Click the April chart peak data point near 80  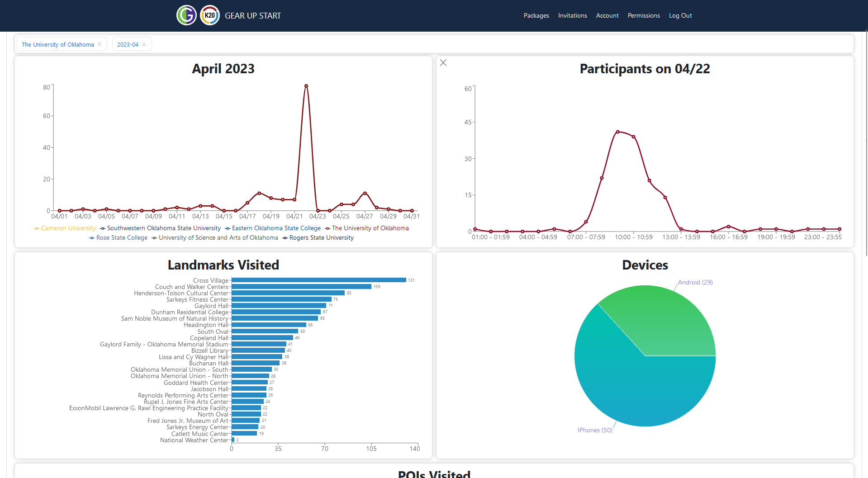click(x=306, y=86)
